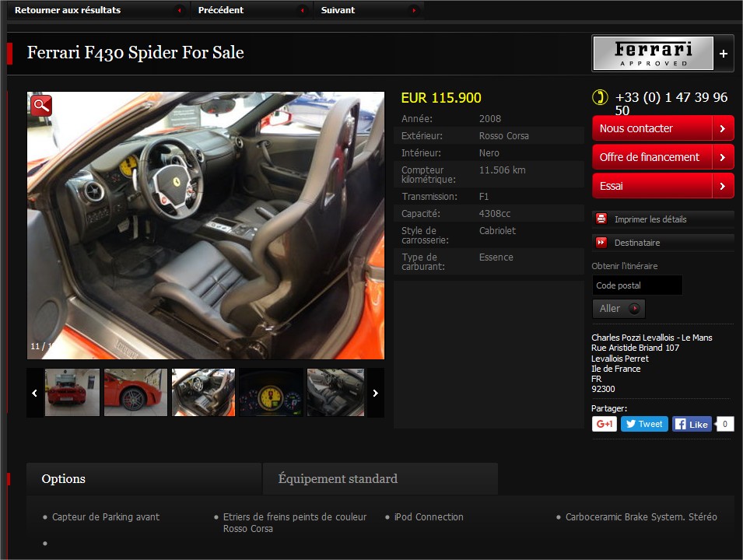Click the Ferrari F430 Spider For Sale title
Image resolution: width=743 pixels, height=560 pixels.
135,52
